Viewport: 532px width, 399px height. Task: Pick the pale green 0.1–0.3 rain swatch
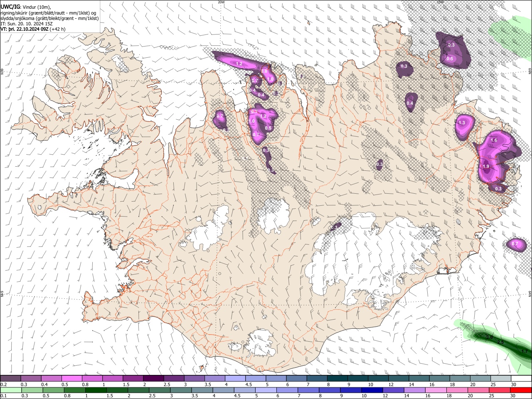(x=11, y=390)
